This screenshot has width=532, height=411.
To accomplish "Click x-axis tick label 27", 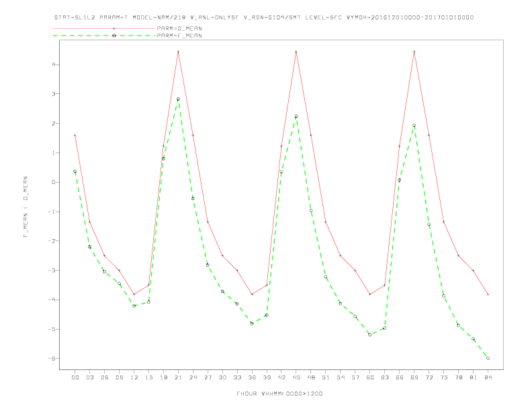I will point(208,377).
